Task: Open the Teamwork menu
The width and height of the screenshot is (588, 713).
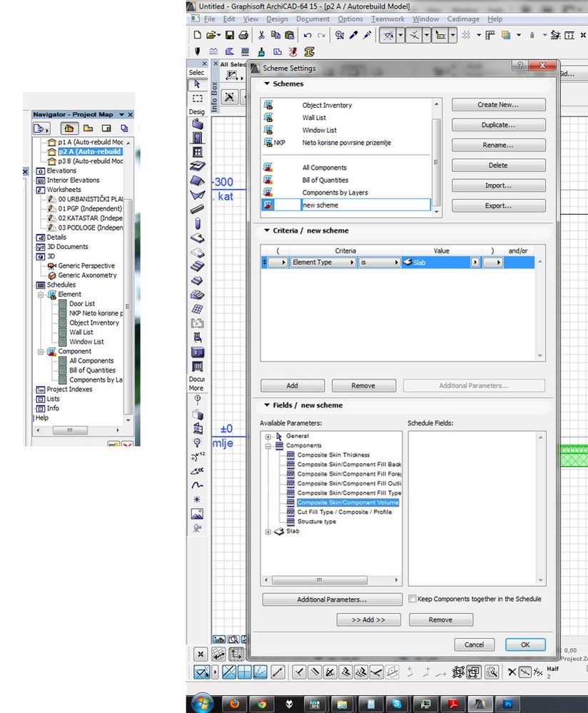Action: 387,19
